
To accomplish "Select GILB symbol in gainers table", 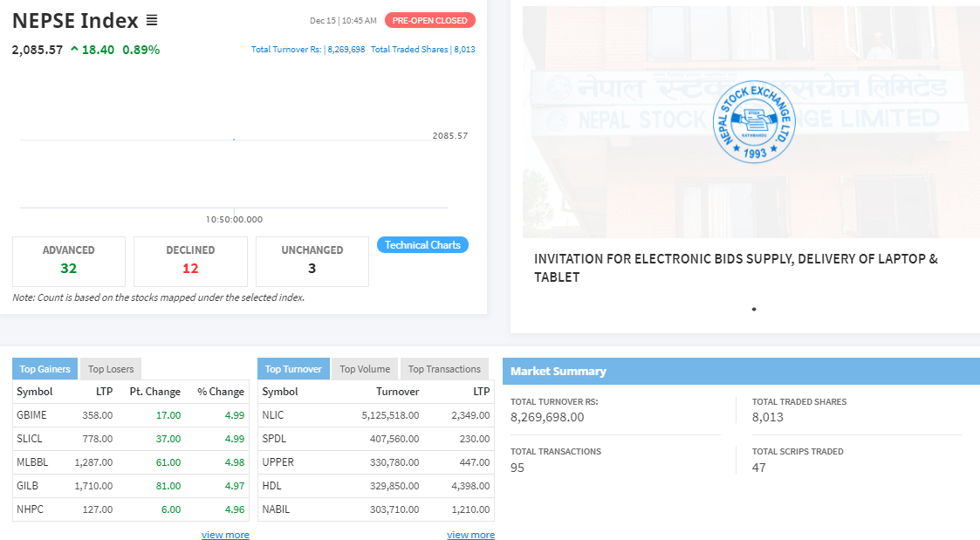I will [x=28, y=486].
